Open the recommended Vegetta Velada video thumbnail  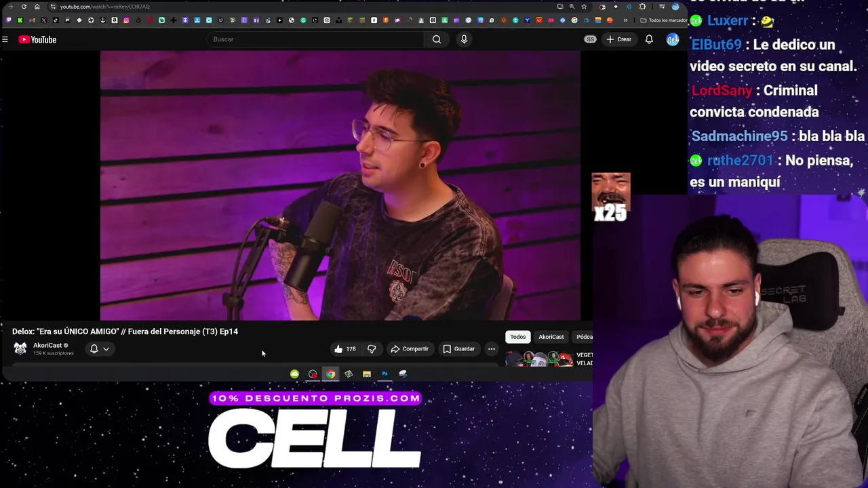(x=539, y=359)
